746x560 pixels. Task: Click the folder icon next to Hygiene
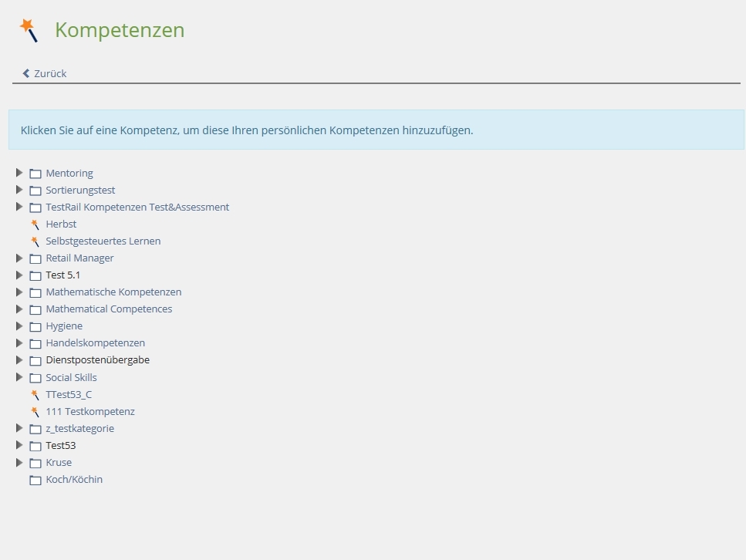click(35, 326)
